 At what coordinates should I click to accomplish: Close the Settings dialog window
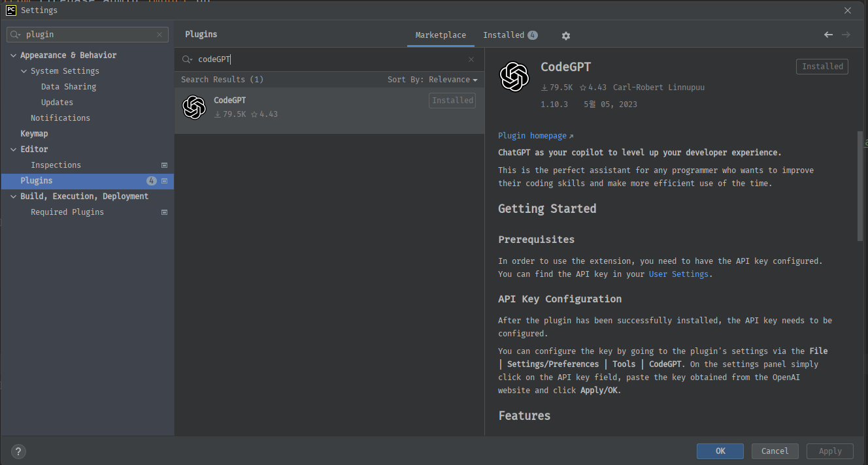(848, 10)
